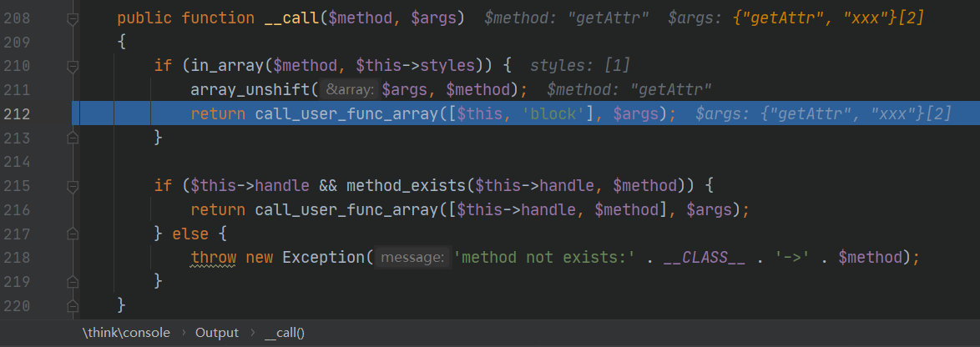Toggle the else fold marker on line 217
The height and width of the screenshot is (347, 980).
(73, 234)
